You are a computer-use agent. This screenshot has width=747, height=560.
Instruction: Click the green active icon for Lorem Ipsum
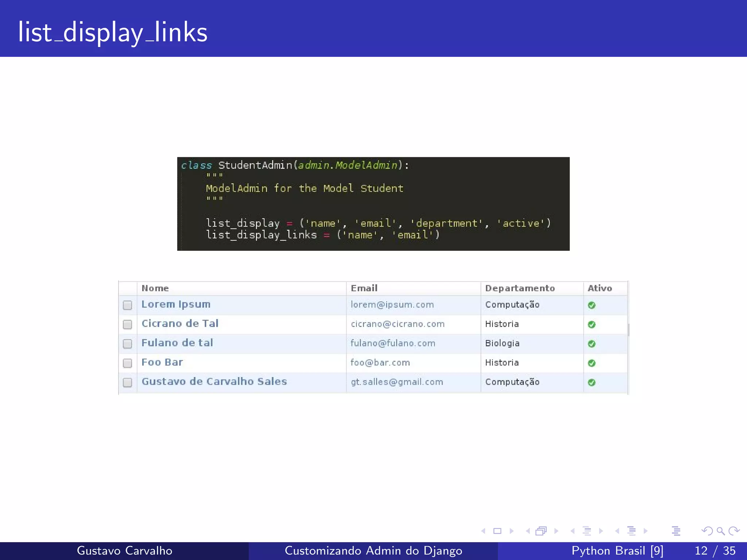point(592,305)
